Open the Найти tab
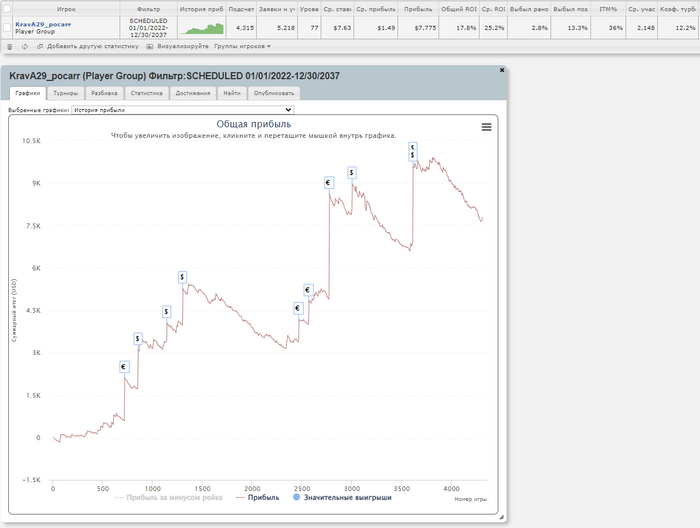The image size is (700, 528). (x=232, y=93)
